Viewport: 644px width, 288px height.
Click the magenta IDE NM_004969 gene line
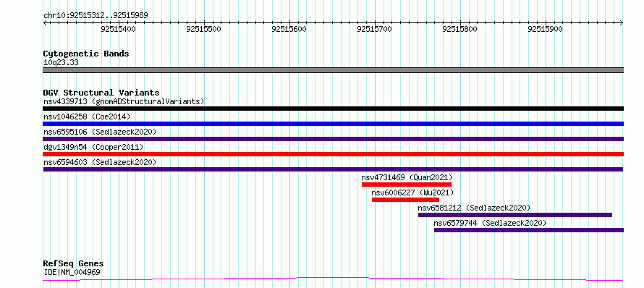coord(333,279)
